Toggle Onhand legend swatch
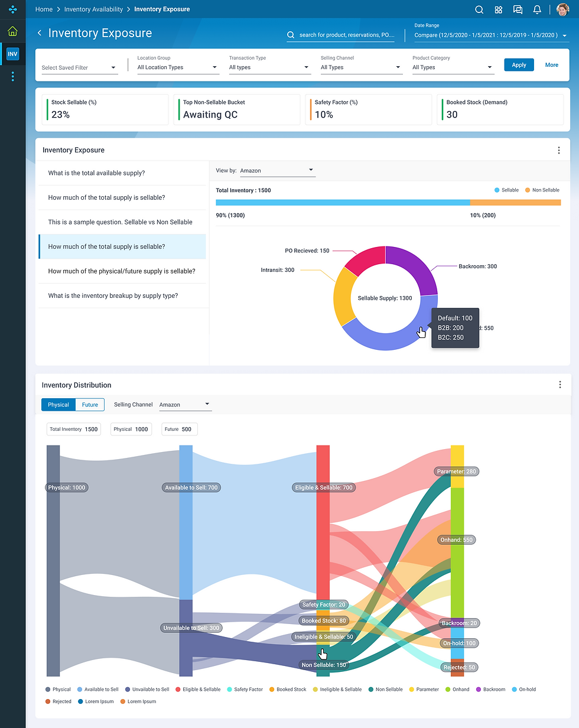The image size is (579, 728). [x=448, y=690]
